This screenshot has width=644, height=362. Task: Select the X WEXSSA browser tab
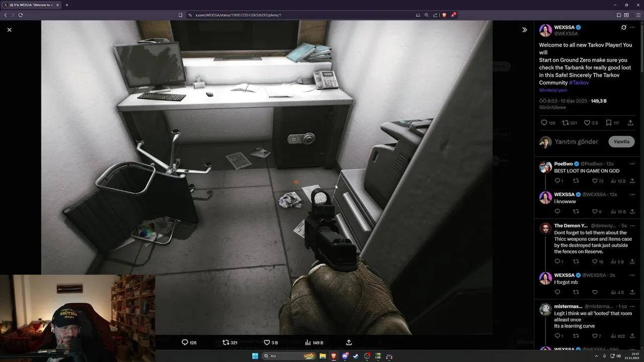tap(31, 5)
